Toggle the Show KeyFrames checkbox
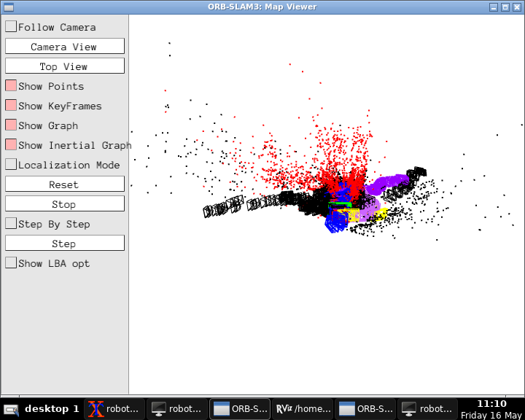The height and width of the screenshot is (420, 525). tap(11, 106)
